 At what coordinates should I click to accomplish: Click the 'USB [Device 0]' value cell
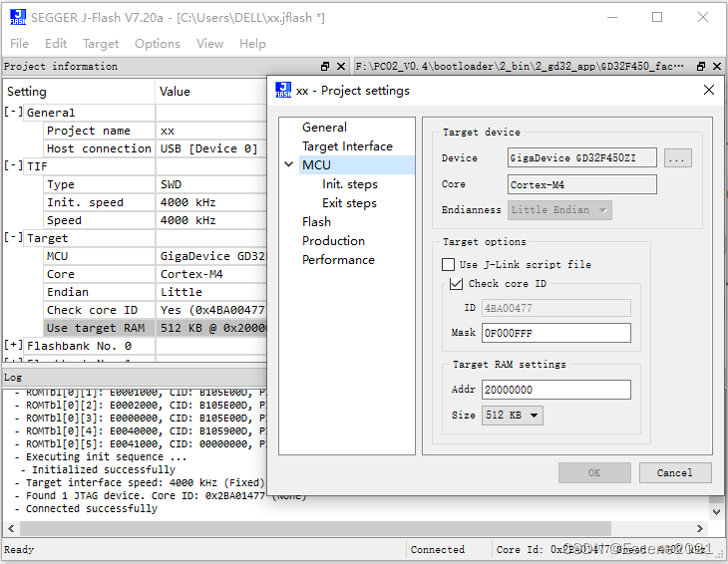211,148
